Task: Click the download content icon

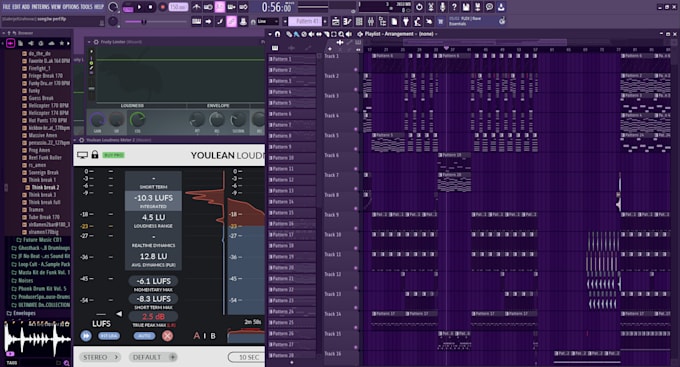Action: point(501,7)
